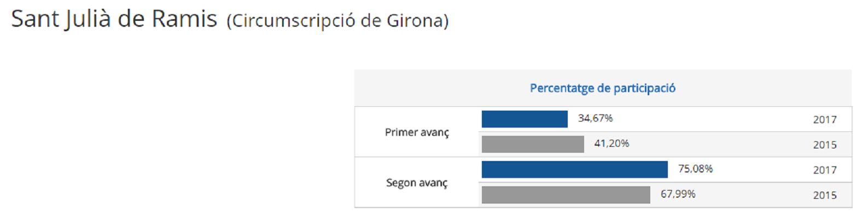Click the 34,67% value label

pyautogui.click(x=595, y=118)
